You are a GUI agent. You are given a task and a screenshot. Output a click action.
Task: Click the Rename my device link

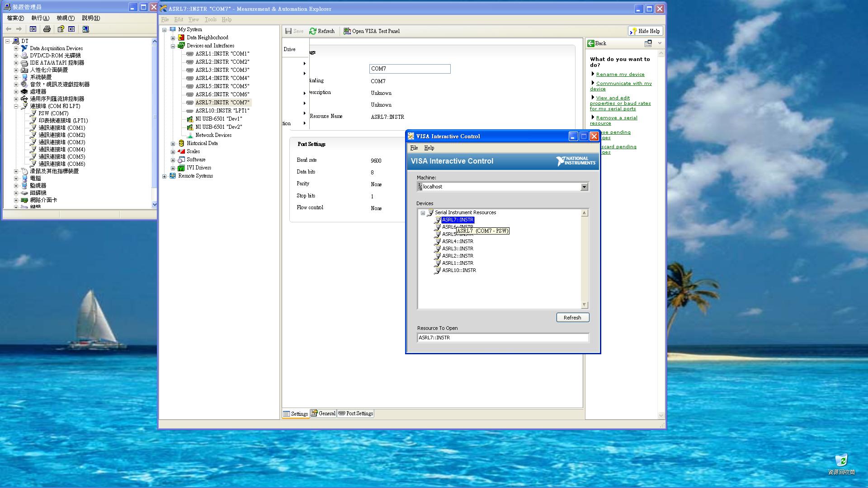[x=620, y=75]
